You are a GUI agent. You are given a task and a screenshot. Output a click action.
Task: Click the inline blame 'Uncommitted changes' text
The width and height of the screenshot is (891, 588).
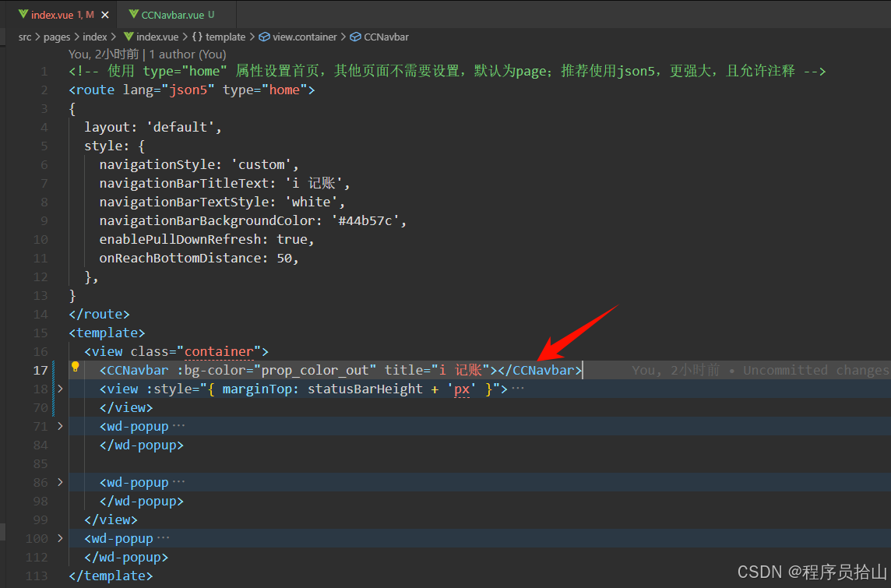click(815, 371)
